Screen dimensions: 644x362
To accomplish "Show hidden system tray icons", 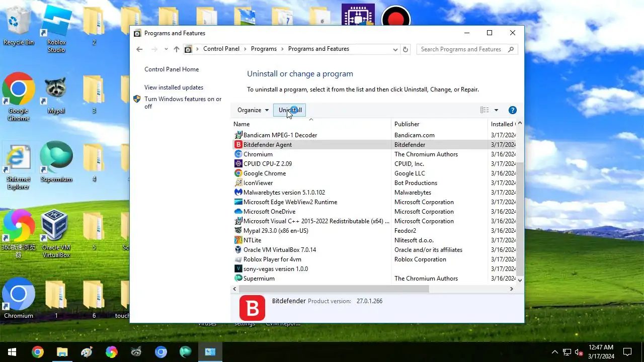I will (555, 352).
